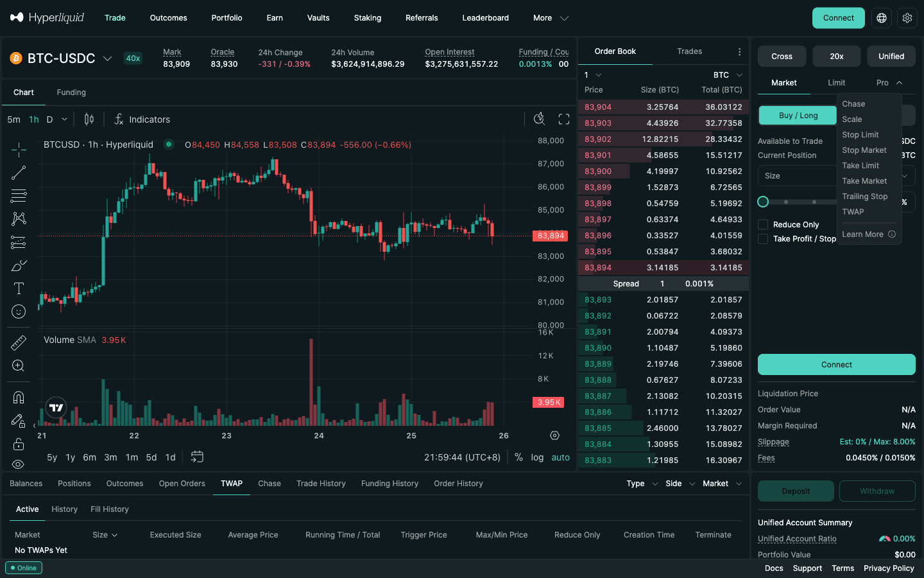
Task: Open the Indicators menu
Action: (142, 119)
